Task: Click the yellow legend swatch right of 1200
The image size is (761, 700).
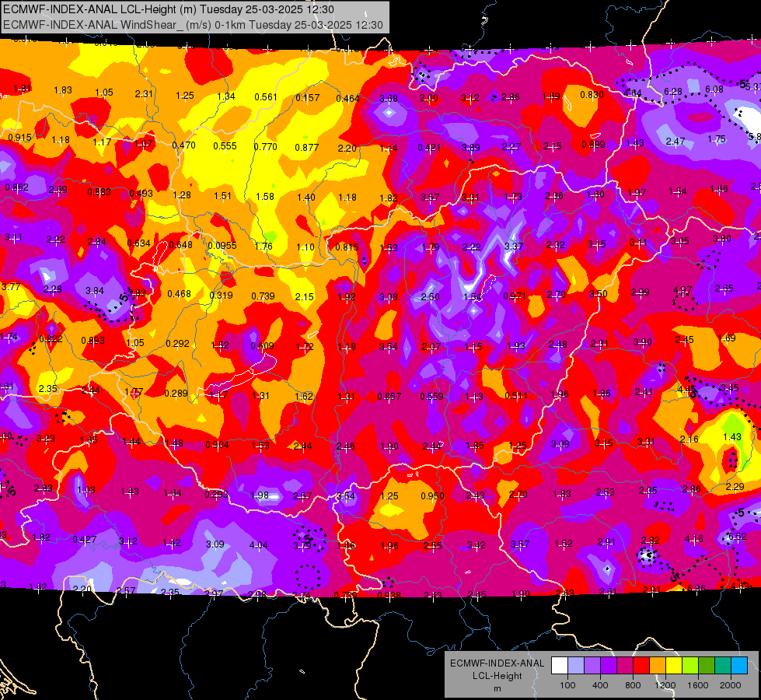Action: pos(674,665)
